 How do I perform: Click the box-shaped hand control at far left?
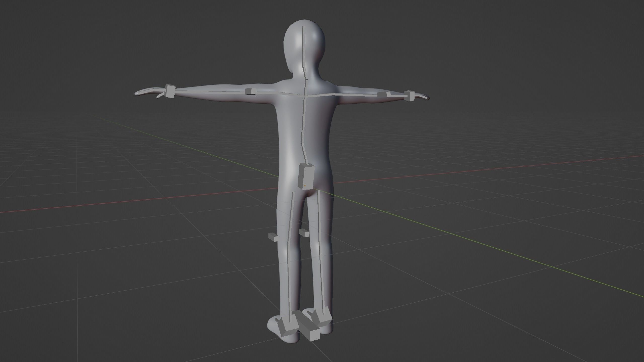171,92
